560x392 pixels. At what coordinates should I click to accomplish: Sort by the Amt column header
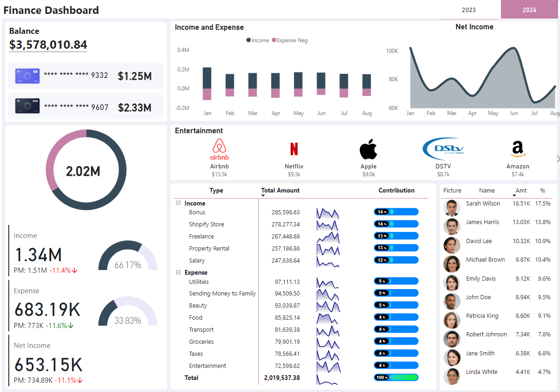tap(521, 191)
